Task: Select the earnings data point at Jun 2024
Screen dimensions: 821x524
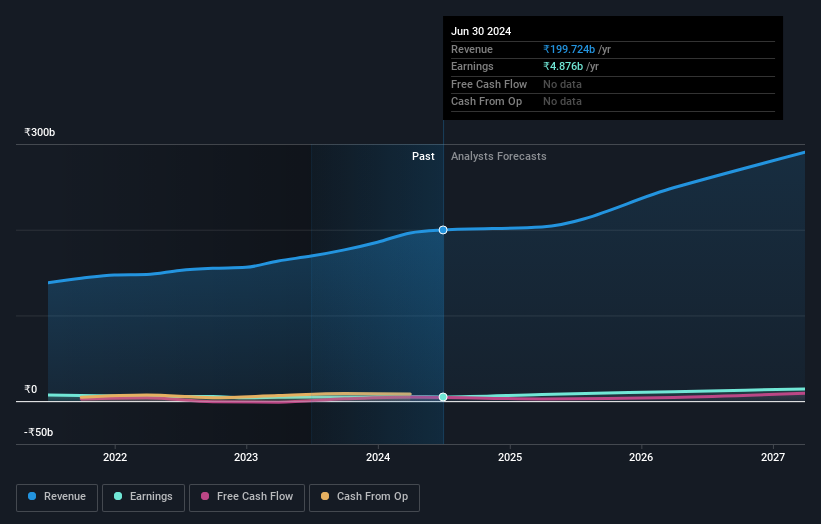Action: [x=443, y=397]
